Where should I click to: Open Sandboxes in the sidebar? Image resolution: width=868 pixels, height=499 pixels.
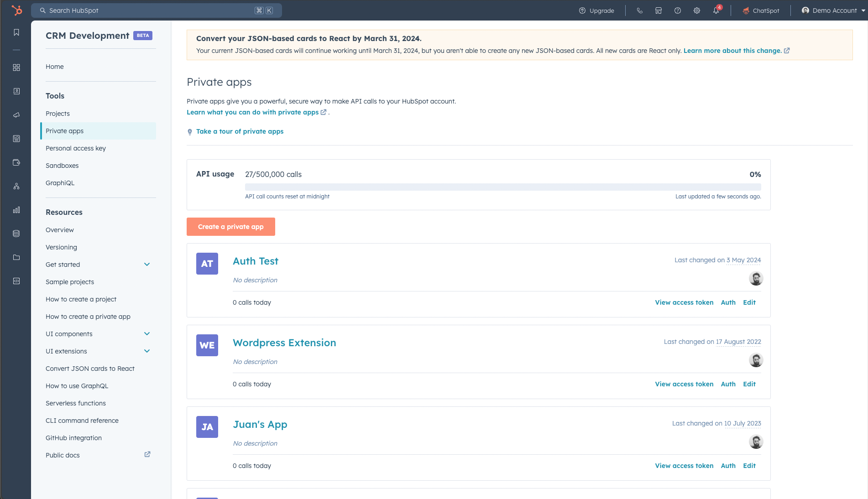pos(62,166)
